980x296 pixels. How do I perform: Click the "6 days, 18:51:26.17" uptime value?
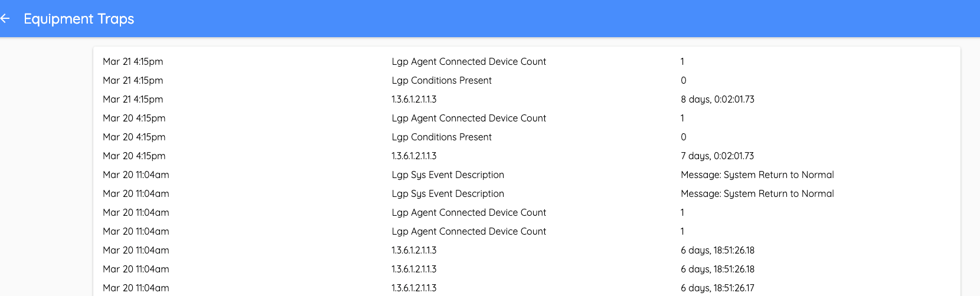click(717, 288)
